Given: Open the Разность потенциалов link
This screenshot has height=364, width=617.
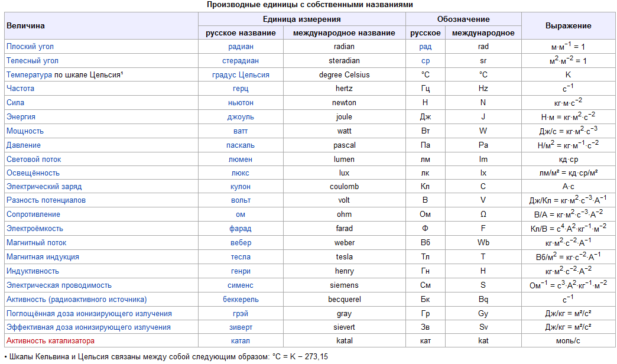Looking at the screenshot, I should pyautogui.click(x=46, y=200).
